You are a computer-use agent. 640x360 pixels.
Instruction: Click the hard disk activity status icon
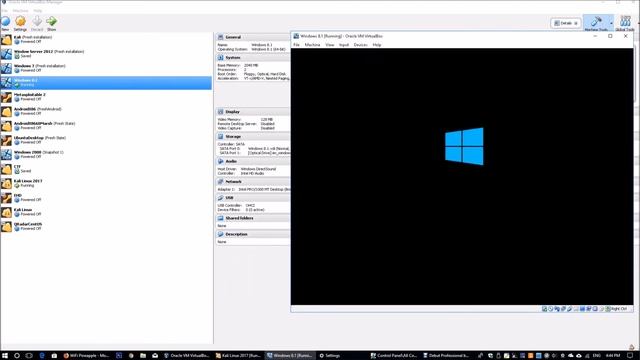[544, 309]
